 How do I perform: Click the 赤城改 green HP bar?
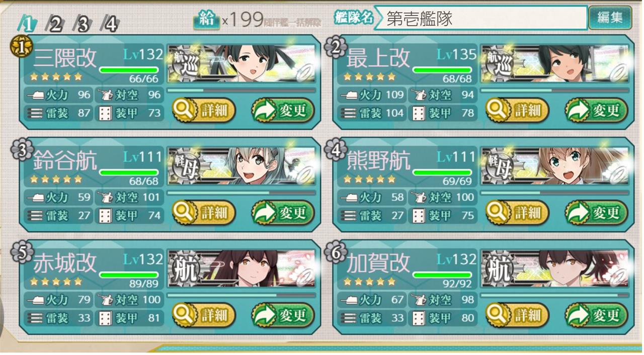[129, 275]
